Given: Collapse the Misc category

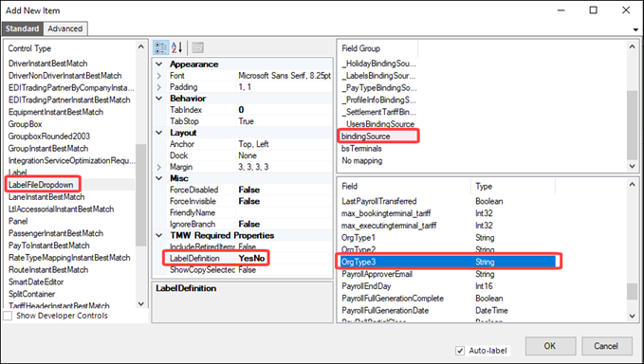Looking at the screenshot, I should 159,178.
